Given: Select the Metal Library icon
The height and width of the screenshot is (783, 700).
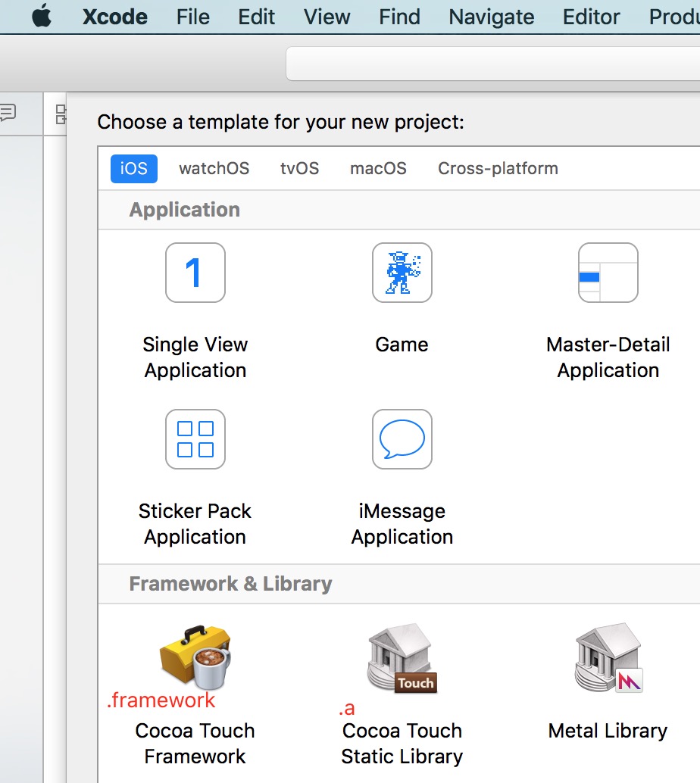Looking at the screenshot, I should click(x=608, y=657).
